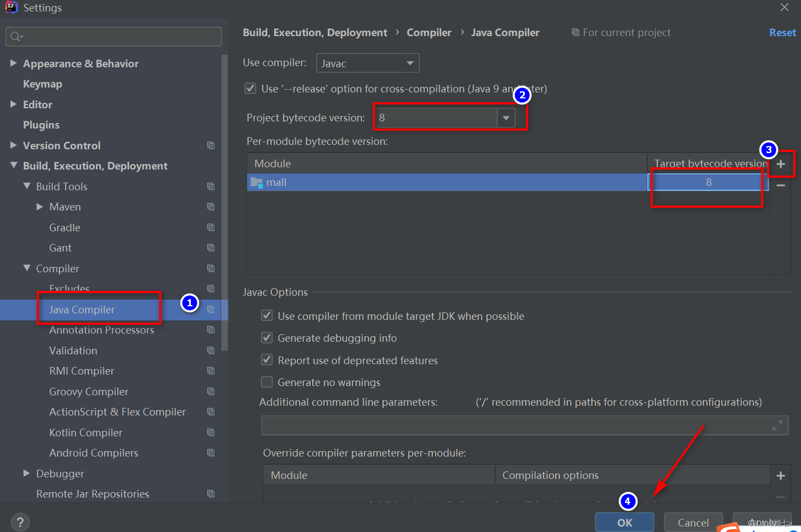The height and width of the screenshot is (532, 801).
Task: Select Keymap in settings tree
Action: 43,84
